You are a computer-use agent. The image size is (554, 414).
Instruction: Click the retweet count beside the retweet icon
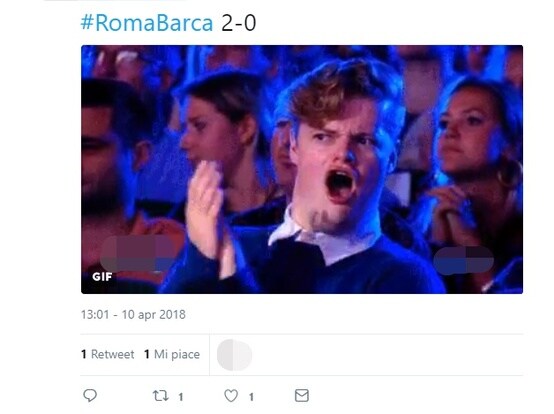click(181, 397)
